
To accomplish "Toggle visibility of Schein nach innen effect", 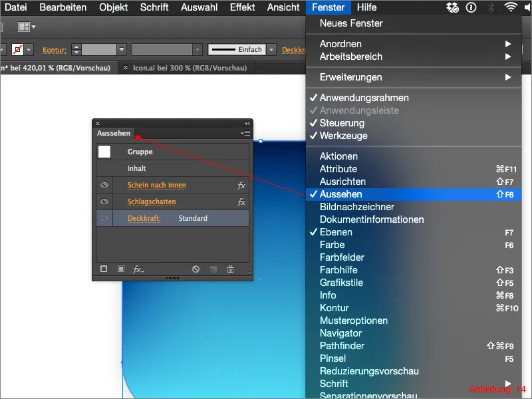I will [x=104, y=185].
